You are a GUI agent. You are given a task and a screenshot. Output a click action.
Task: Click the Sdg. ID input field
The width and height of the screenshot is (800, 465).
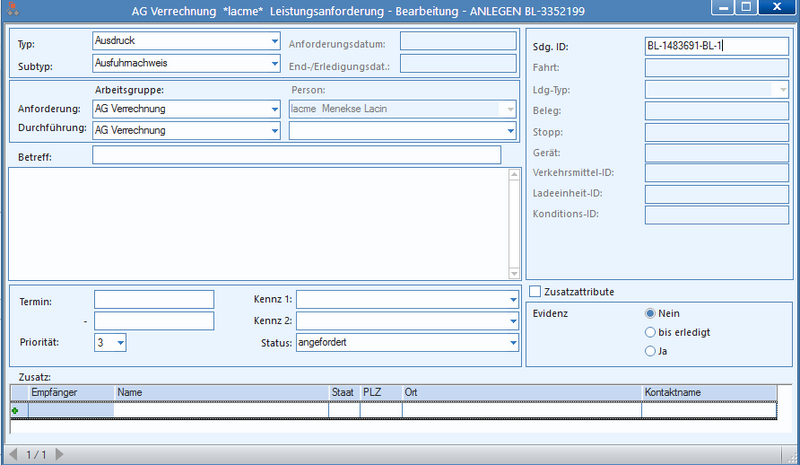(x=716, y=46)
